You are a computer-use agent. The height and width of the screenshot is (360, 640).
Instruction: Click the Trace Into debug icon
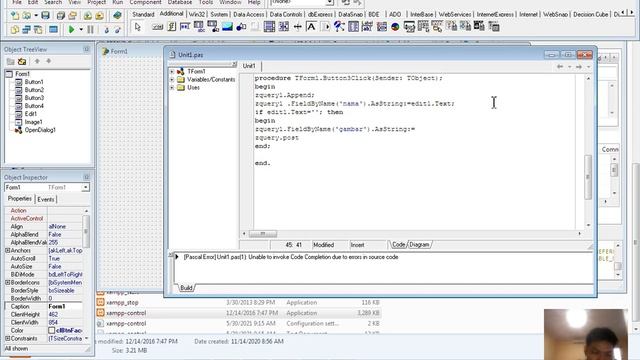tap(106, 29)
